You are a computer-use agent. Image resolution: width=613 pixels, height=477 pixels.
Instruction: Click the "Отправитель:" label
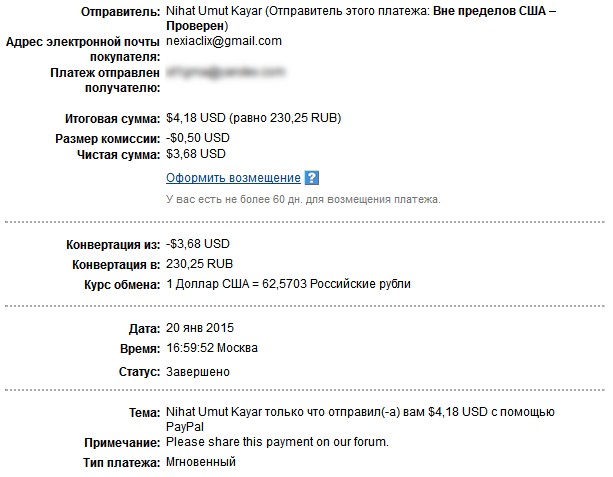[x=116, y=10]
